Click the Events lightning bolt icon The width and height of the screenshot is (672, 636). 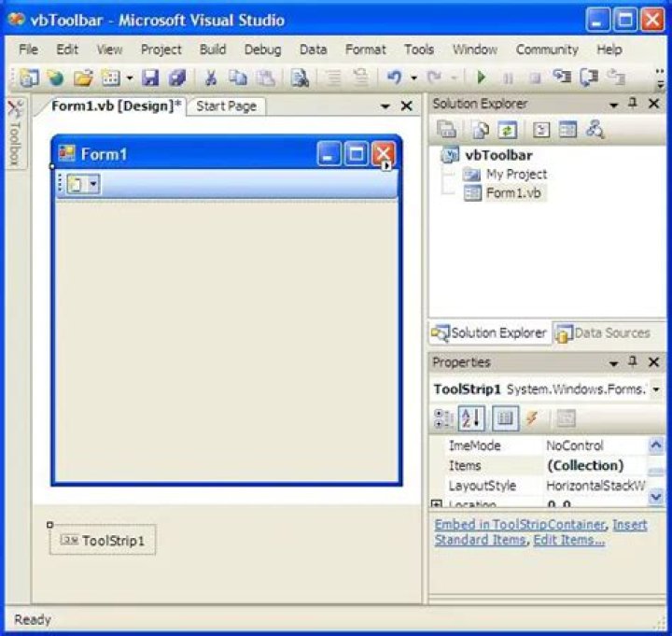click(x=532, y=418)
